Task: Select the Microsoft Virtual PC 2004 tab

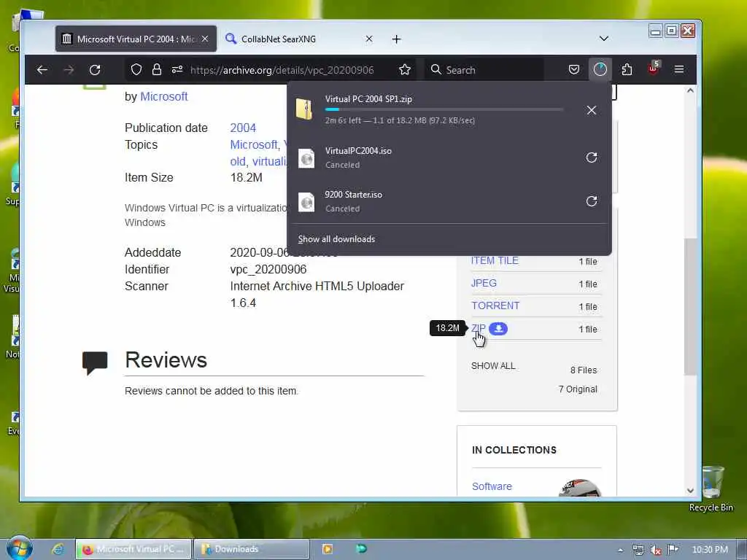Action: click(x=136, y=39)
